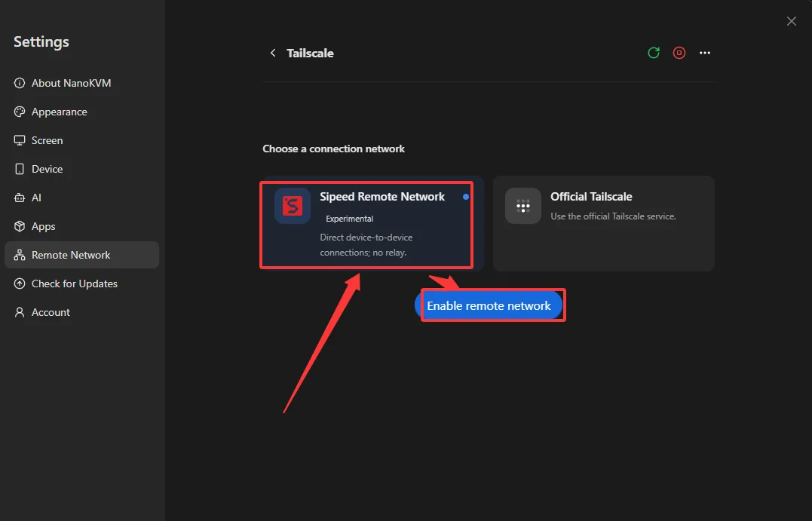Click the Experimental tag
Image resolution: width=812 pixels, height=521 pixels.
[350, 219]
